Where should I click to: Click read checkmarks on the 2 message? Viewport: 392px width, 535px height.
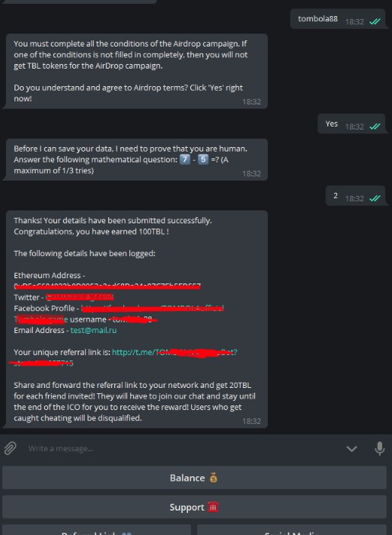[375, 198]
